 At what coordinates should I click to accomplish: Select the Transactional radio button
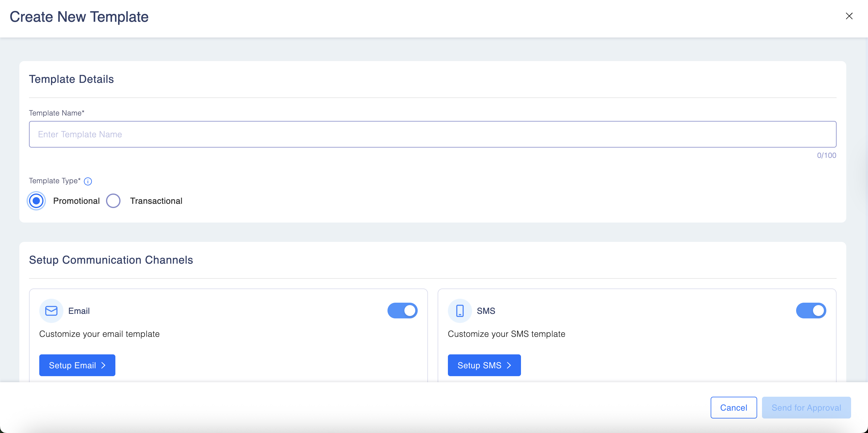[113, 201]
